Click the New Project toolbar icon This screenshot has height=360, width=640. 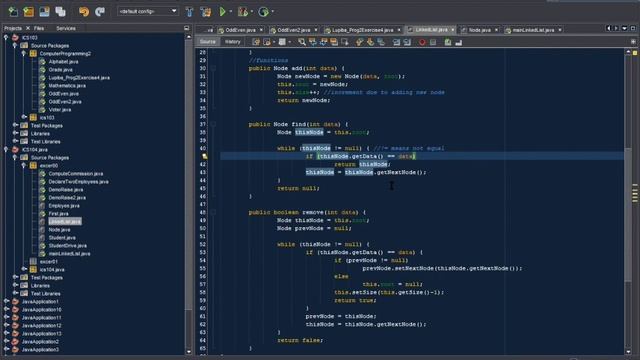[x=29, y=11]
